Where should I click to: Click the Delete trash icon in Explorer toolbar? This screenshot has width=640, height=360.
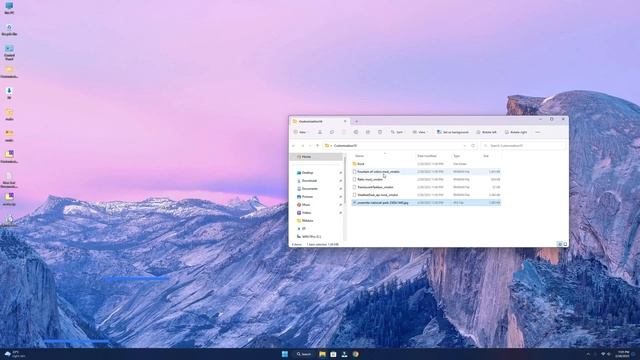click(x=380, y=132)
